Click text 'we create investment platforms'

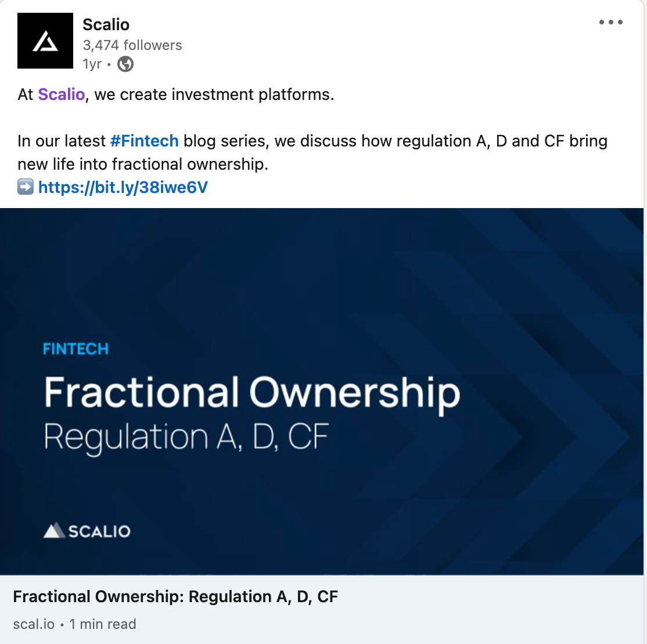(x=214, y=95)
